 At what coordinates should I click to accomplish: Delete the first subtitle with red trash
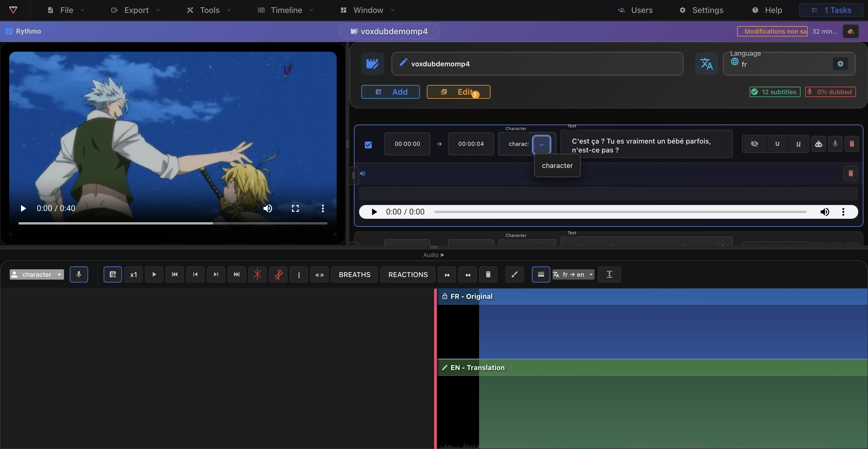pos(852,144)
